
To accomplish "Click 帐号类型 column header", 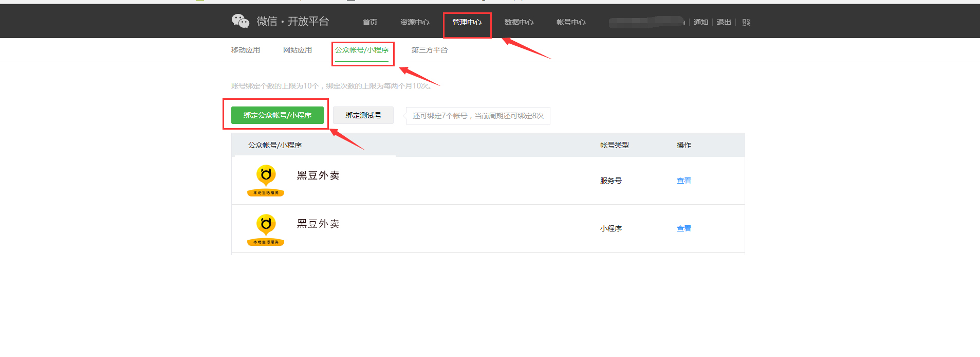I will (x=615, y=145).
